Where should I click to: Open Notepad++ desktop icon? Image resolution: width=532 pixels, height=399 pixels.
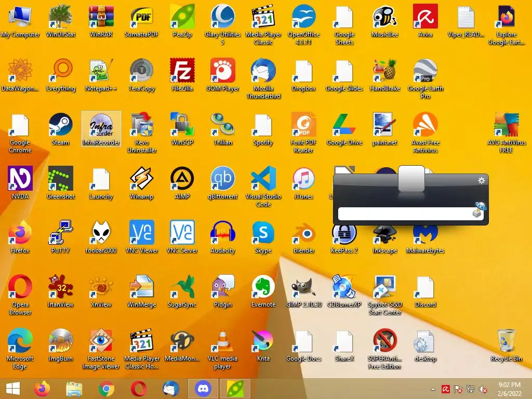[101, 75]
